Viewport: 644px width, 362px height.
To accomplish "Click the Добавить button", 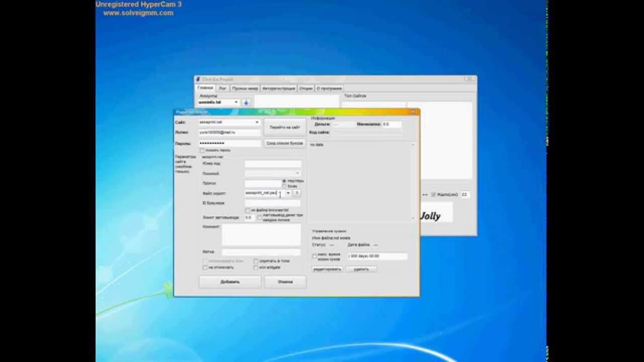I will pos(230,282).
